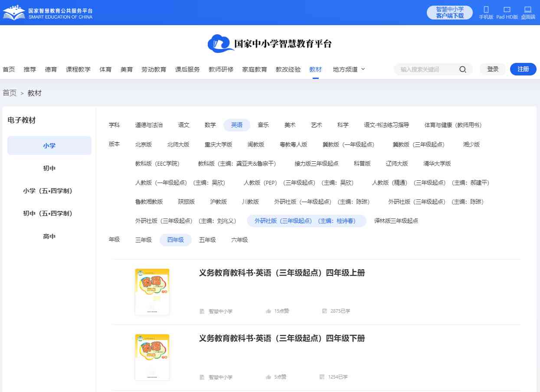Open the 家庭教育 nav item
Screen dimensions: 540x392
point(255,69)
